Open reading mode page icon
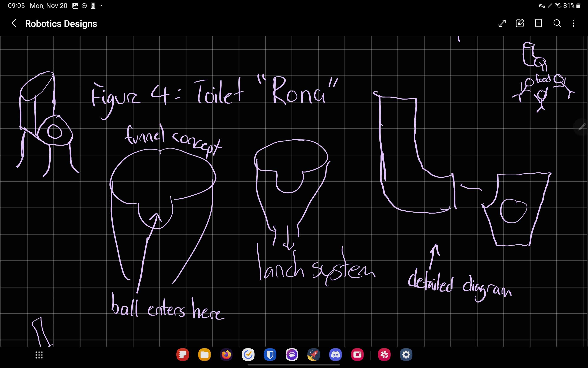The height and width of the screenshot is (368, 588). pos(539,23)
